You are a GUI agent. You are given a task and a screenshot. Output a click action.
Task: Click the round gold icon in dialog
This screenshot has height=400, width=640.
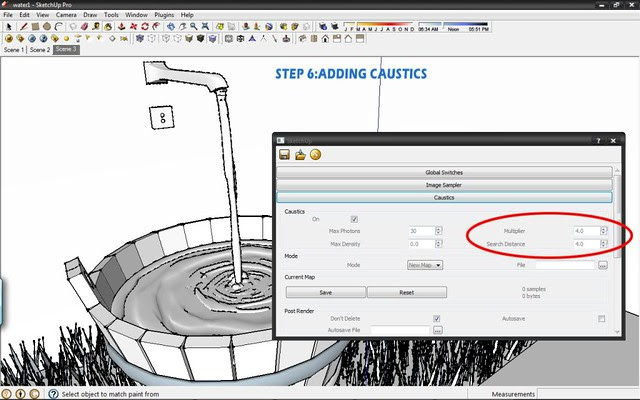(316, 155)
